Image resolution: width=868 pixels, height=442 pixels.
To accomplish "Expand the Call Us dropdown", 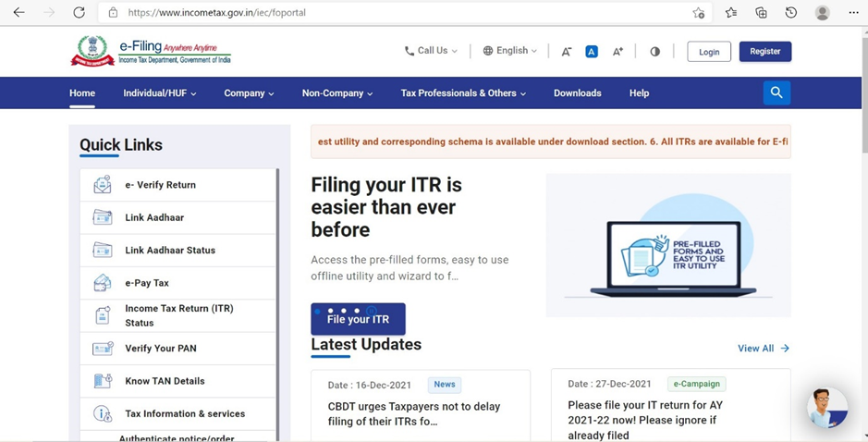I will tap(432, 51).
